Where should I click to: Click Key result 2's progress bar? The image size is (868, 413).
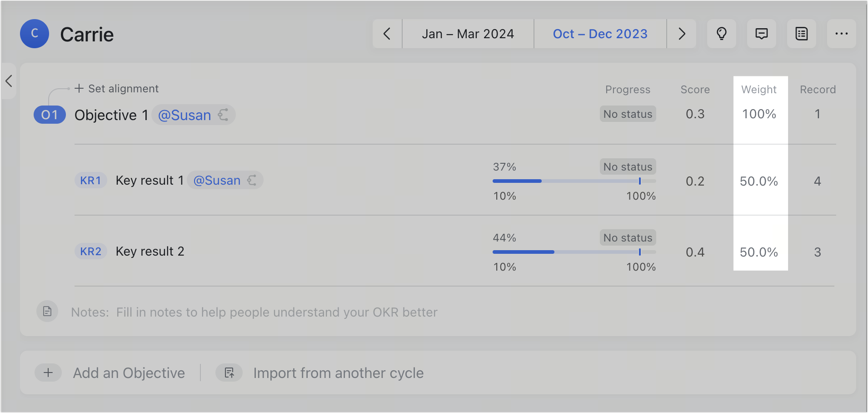coord(573,252)
